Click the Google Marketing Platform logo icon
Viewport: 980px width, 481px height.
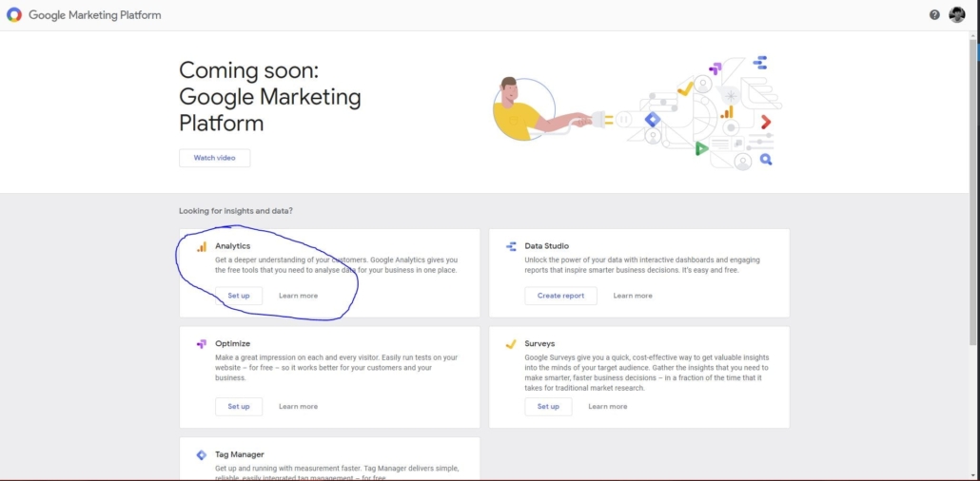(13, 15)
